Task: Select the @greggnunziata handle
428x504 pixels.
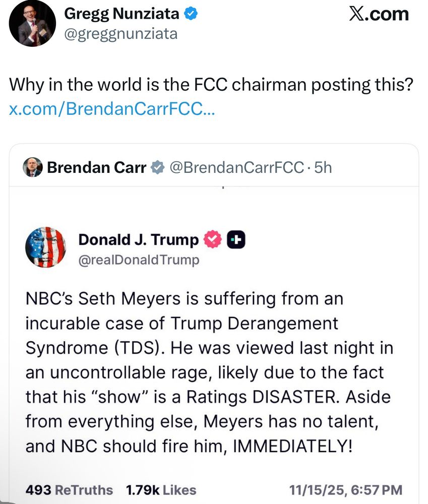Action: [120, 34]
